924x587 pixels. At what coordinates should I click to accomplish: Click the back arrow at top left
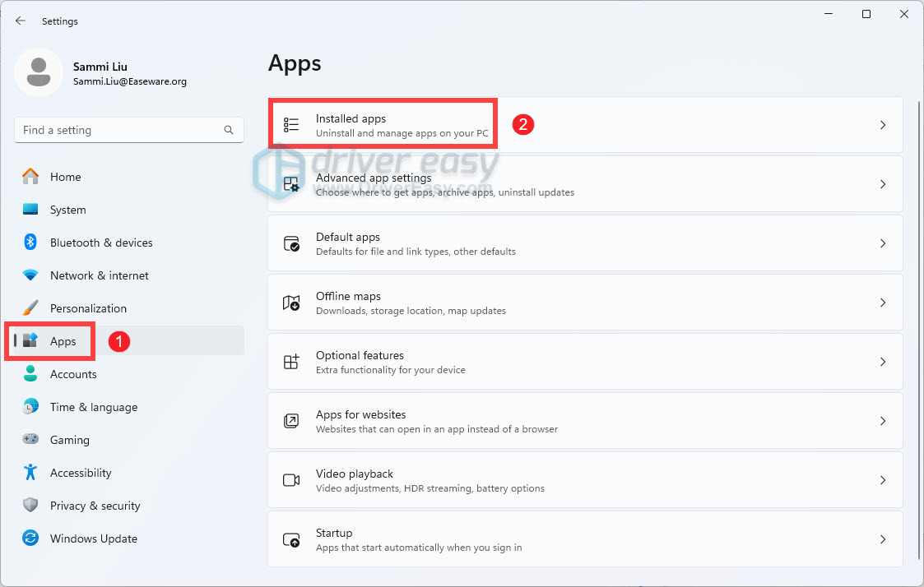click(20, 21)
